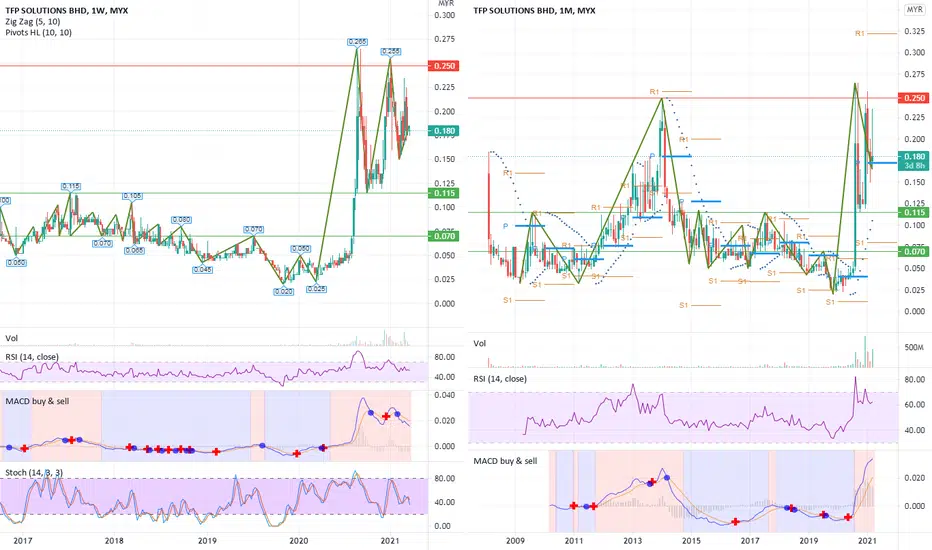932x550 pixels.
Task: Select the MACD buy & sell label on the weekly chart
Action: (x=37, y=401)
